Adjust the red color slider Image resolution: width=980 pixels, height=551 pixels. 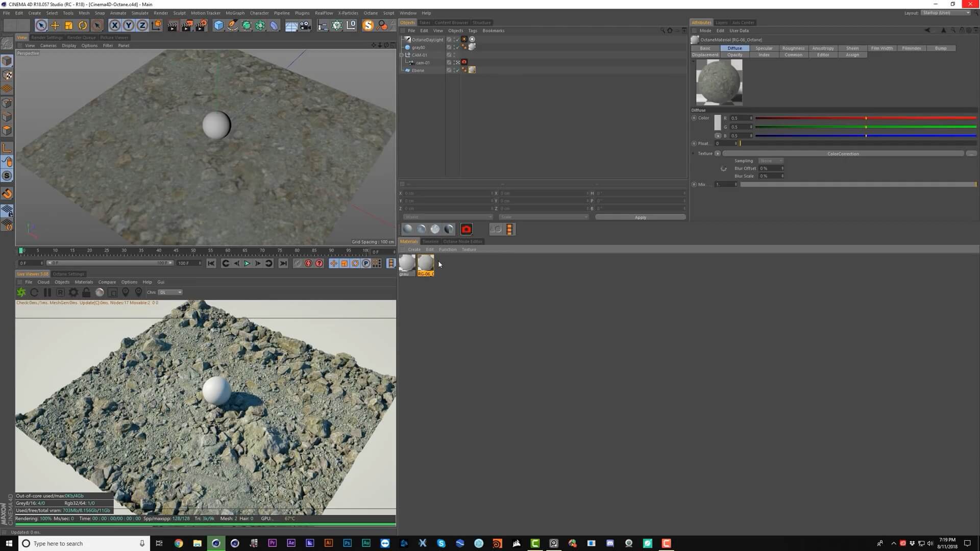866,118
